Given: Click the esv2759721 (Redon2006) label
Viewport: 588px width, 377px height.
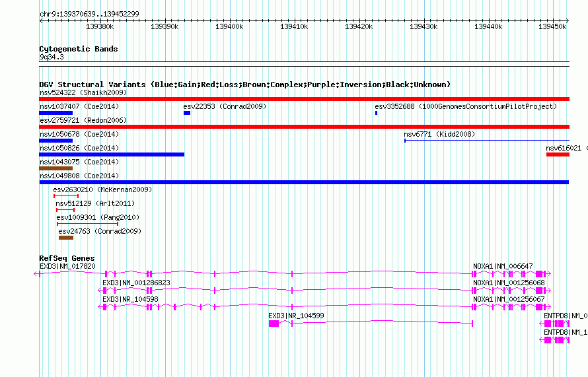Looking at the screenshot, I should pos(83,120).
